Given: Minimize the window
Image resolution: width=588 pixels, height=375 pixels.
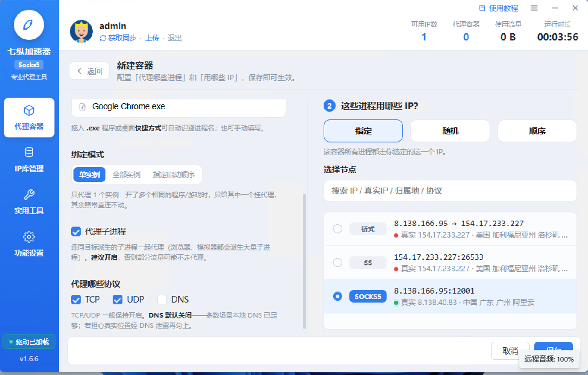Looking at the screenshot, I should (x=555, y=8).
